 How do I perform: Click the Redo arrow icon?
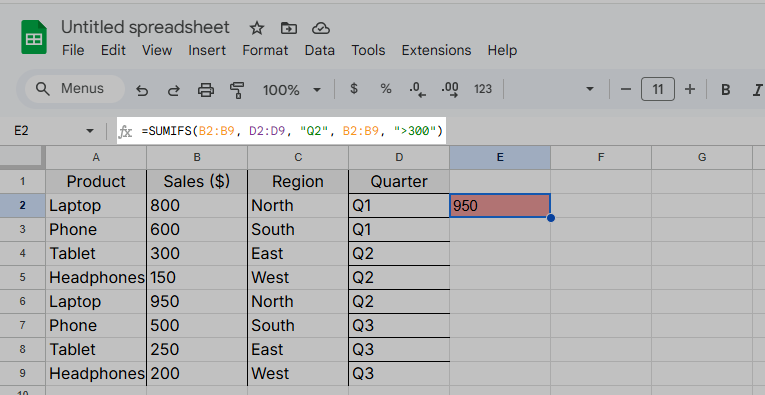pos(174,90)
